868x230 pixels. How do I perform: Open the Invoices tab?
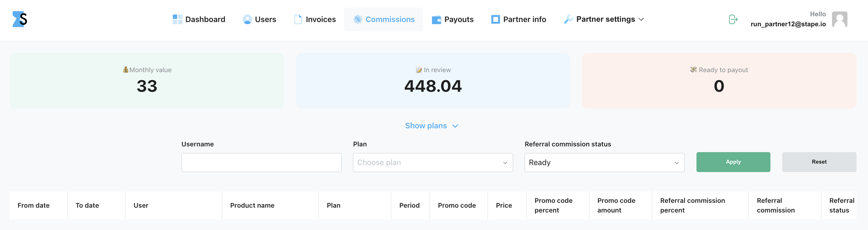point(315,20)
